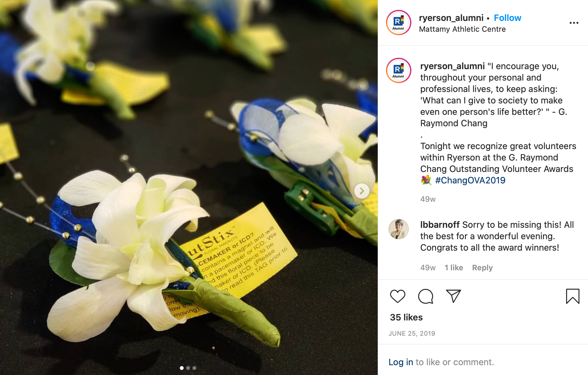Jump to the second carousel dot
Image resolution: width=588 pixels, height=375 pixels.
[x=188, y=368]
